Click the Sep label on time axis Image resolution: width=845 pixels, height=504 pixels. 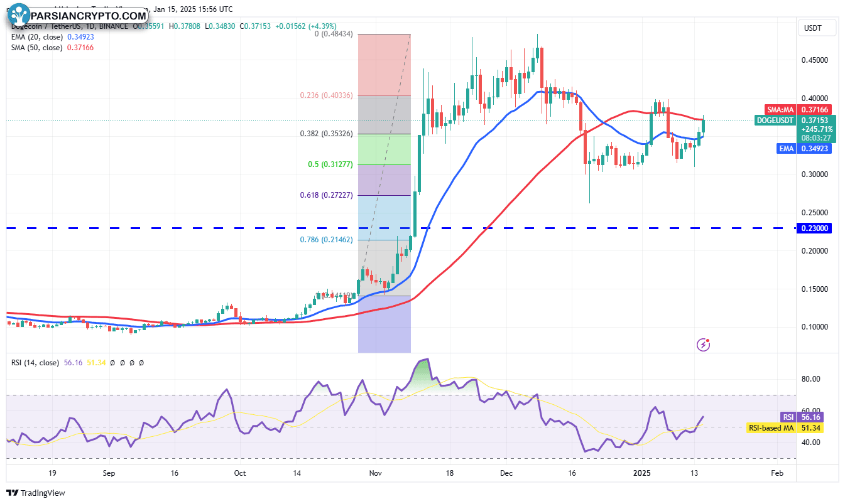pyautogui.click(x=109, y=473)
